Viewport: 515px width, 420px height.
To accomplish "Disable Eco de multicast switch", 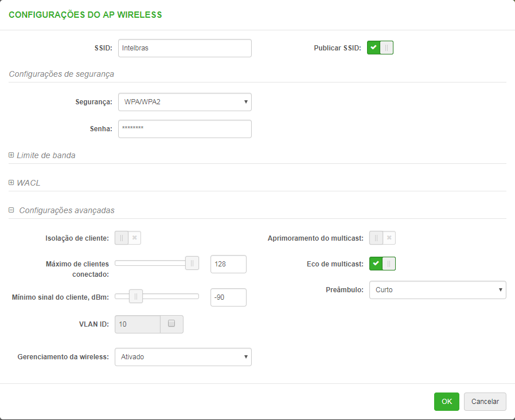I will pyautogui.click(x=383, y=264).
